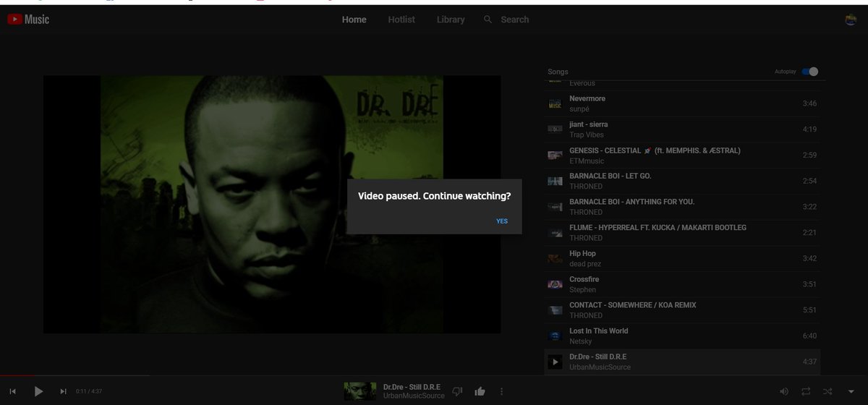Select BARNACLE BOI - LET GO. track
This screenshot has width=868, height=405.
tap(684, 181)
